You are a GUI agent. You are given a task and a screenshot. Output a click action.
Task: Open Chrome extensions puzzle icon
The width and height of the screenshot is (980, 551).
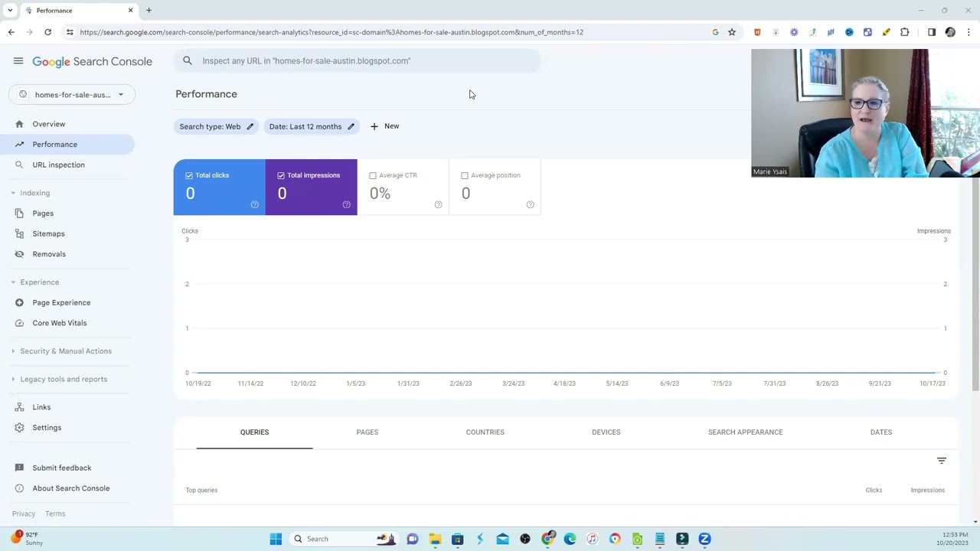[905, 32]
